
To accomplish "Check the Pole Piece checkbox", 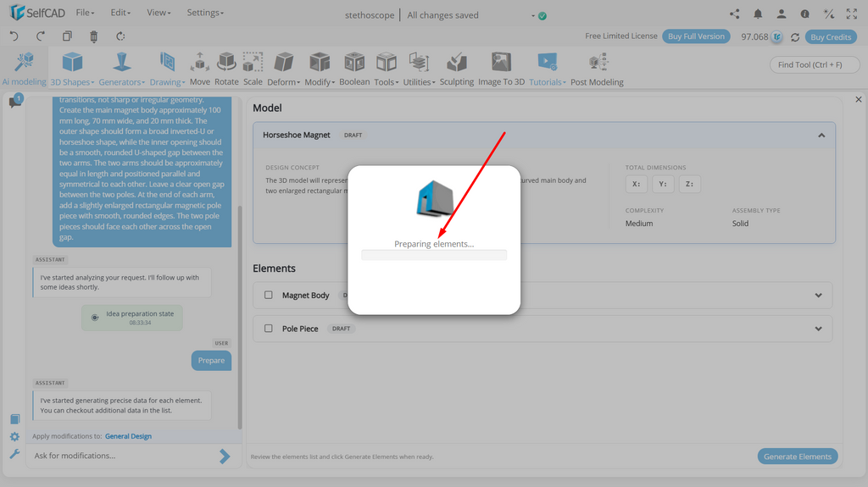I will (x=269, y=328).
